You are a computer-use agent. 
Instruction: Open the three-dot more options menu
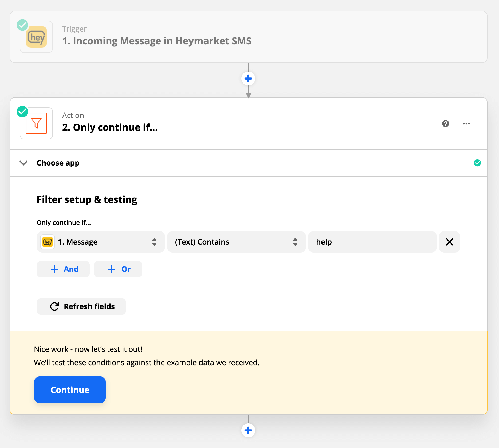click(466, 124)
